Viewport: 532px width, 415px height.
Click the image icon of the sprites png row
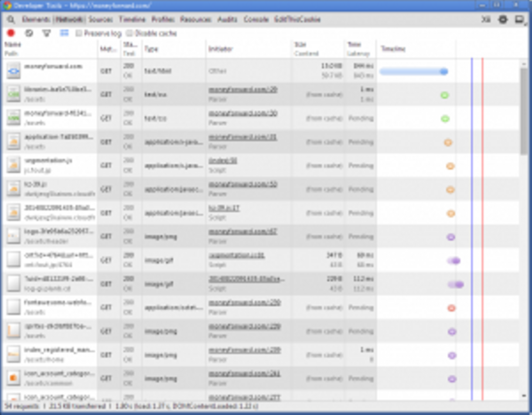14,331
